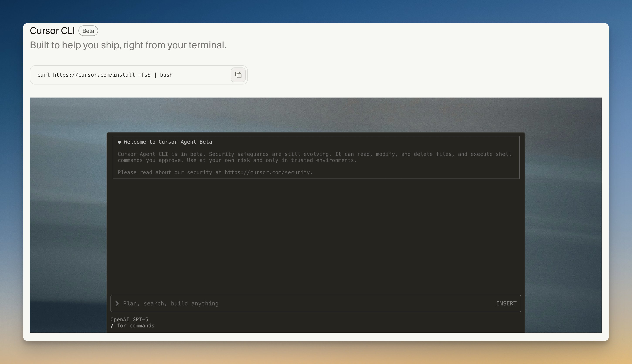Click the beta security warning paragraph

pos(315,157)
